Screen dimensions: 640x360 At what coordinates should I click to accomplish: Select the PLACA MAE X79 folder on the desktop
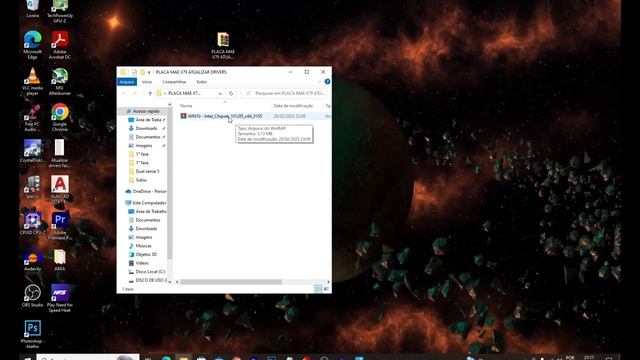[223, 45]
